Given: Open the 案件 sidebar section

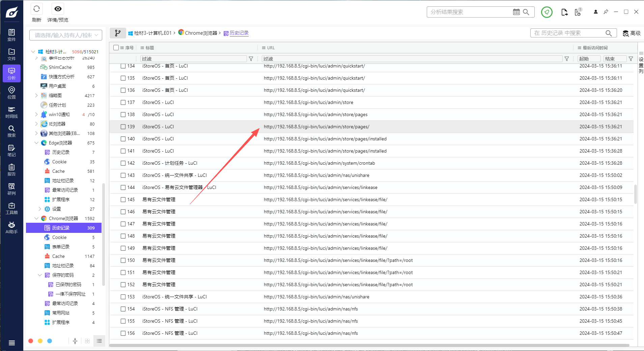Looking at the screenshot, I should pos(11,35).
